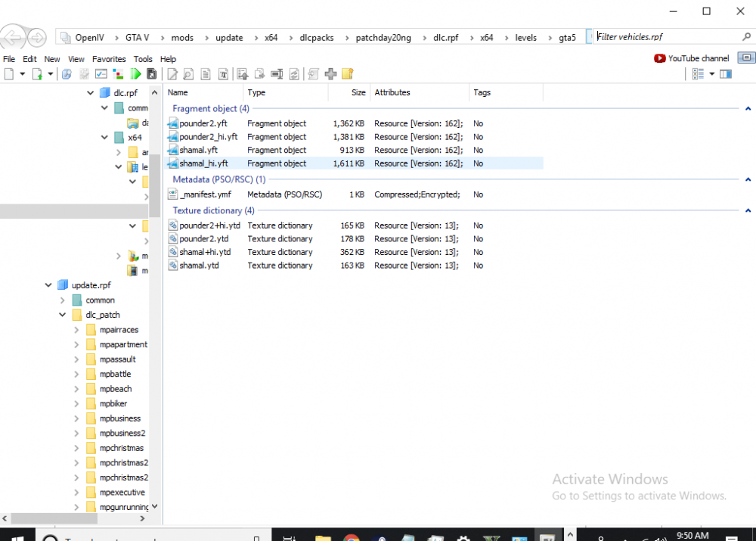
Task: Sort files by the Size column header
Action: [358, 92]
